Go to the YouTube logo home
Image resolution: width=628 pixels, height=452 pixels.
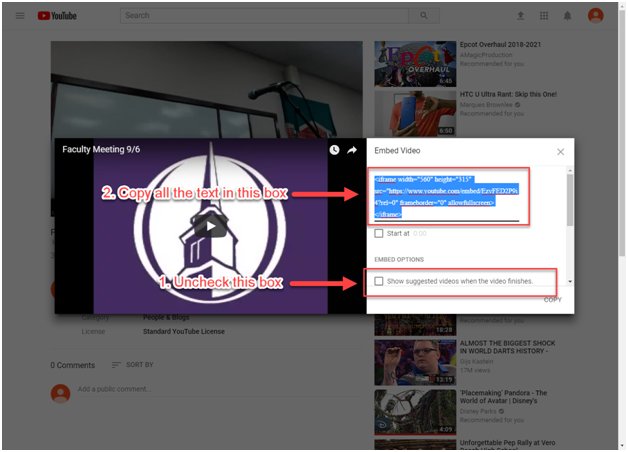57,16
